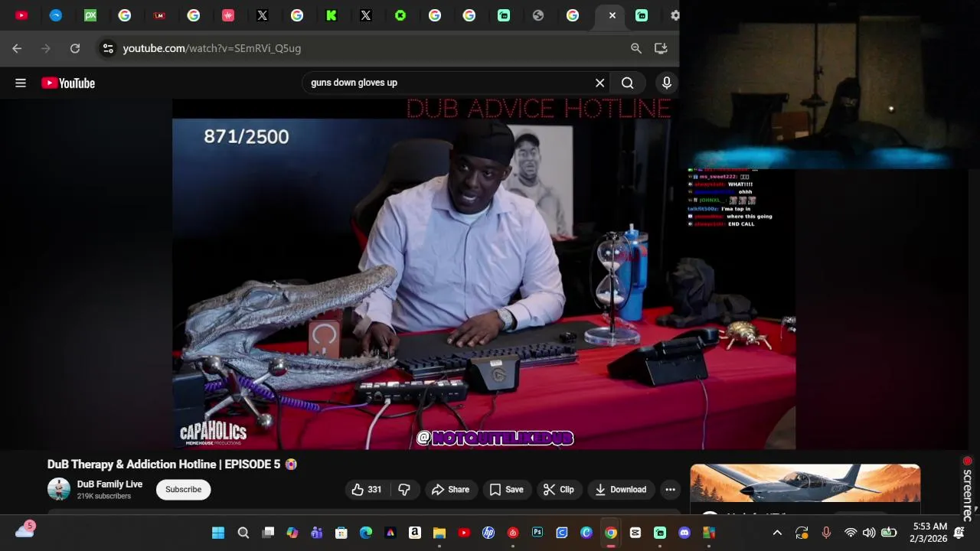Close the active browser tab

tap(612, 15)
